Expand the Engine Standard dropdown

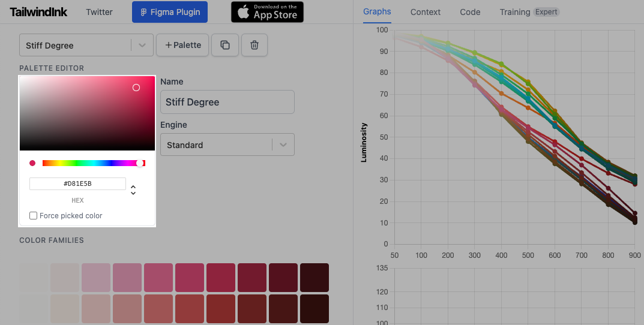[283, 145]
